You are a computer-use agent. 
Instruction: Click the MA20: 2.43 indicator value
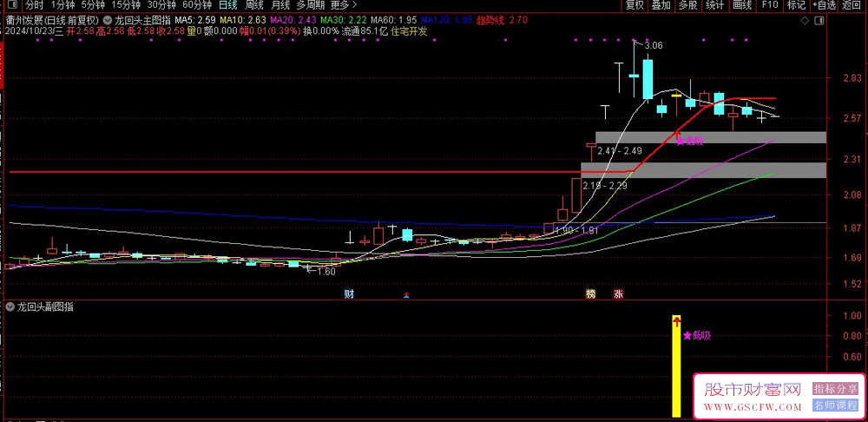click(294, 21)
